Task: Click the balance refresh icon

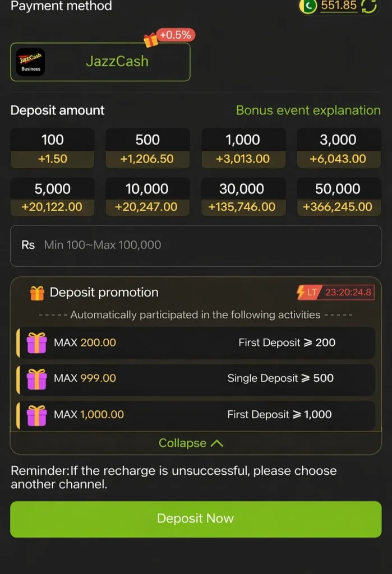Action: pyautogui.click(x=369, y=6)
